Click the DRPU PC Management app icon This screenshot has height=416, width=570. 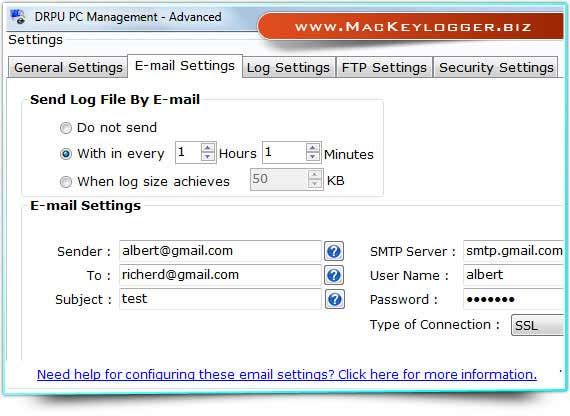[x=17, y=17]
